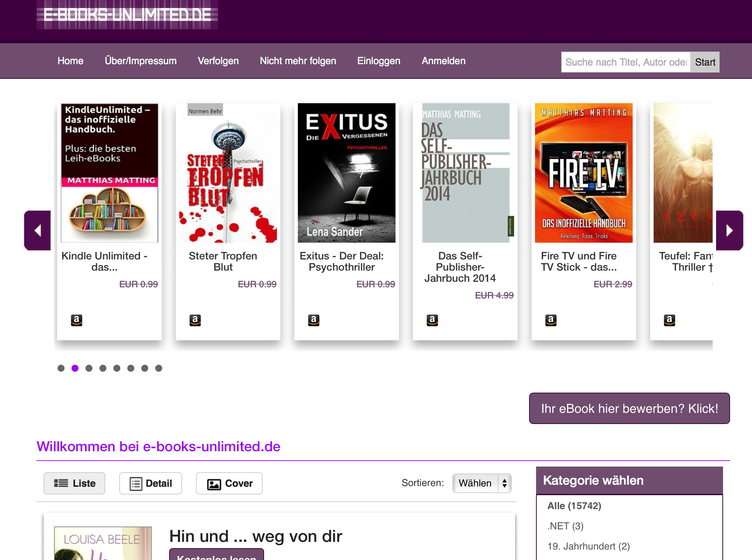Open Amazon icon under Exitus - Der Deal
Image resolution: width=752 pixels, height=560 pixels.
(314, 320)
